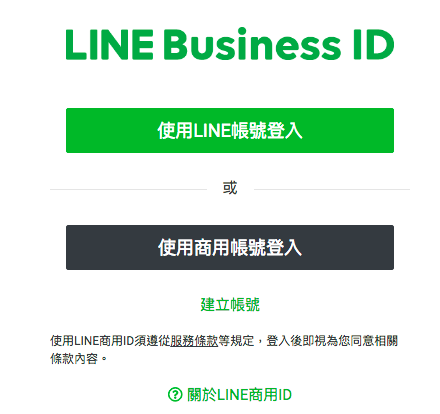Click the word Business in the logo
This screenshot has width=440, height=414.
pyautogui.click(x=252, y=44)
